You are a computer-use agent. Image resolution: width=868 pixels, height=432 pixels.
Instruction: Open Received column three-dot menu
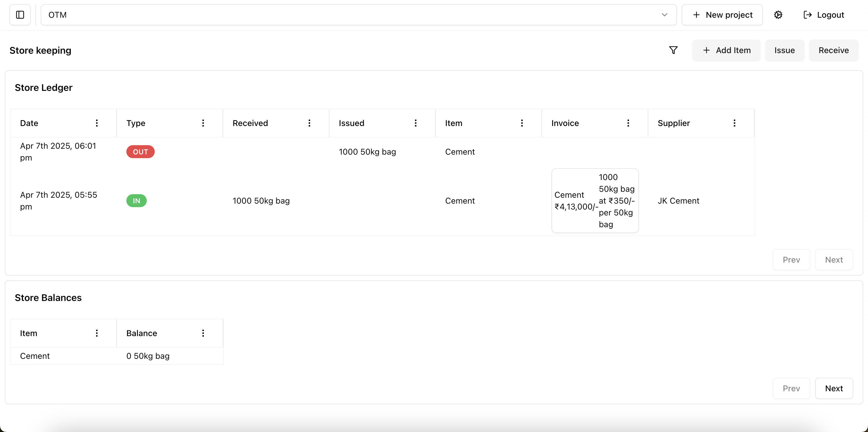309,123
